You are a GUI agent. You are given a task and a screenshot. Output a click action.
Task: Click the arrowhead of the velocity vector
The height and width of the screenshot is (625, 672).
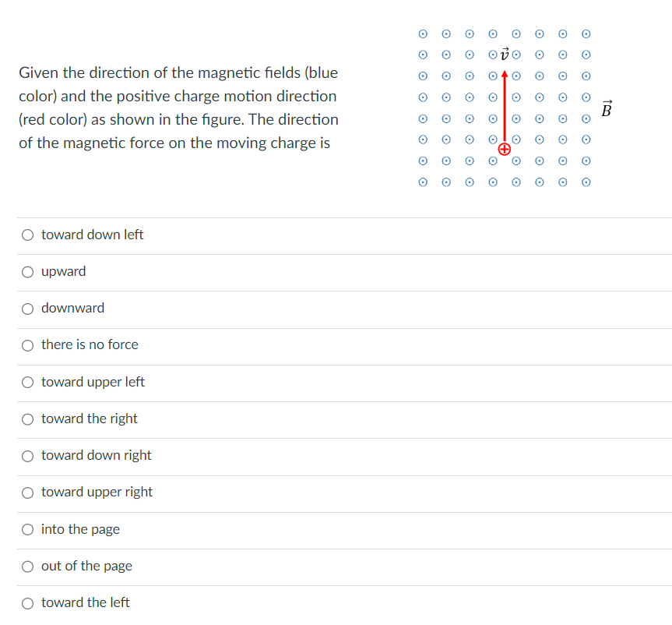tap(505, 72)
